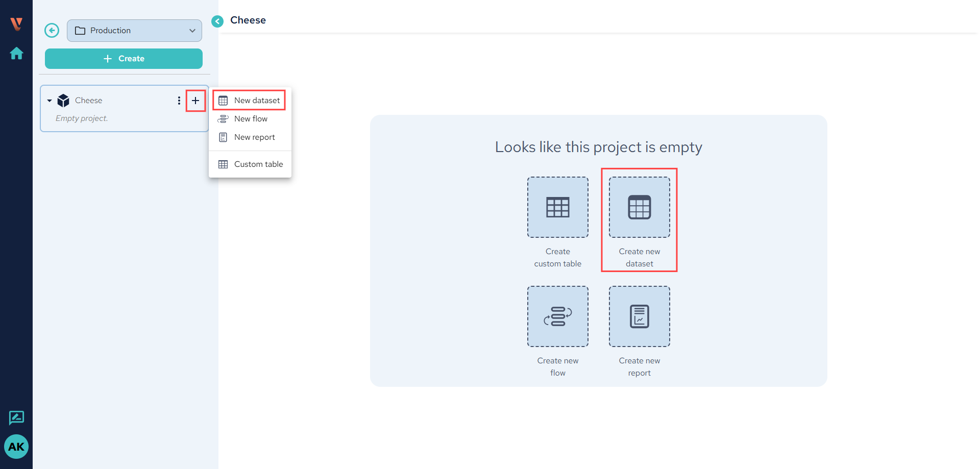Click the Cheese page title

click(248, 20)
